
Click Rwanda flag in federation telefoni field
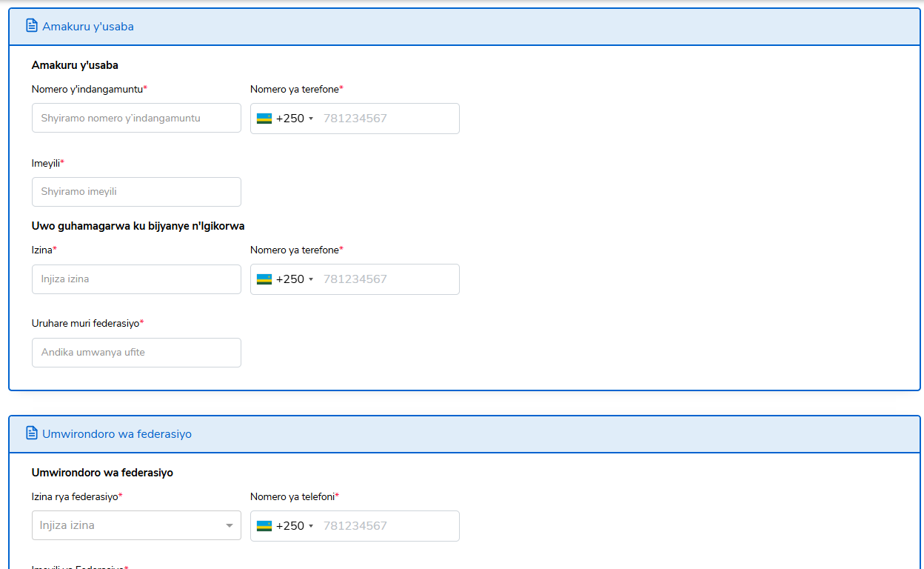click(x=264, y=526)
